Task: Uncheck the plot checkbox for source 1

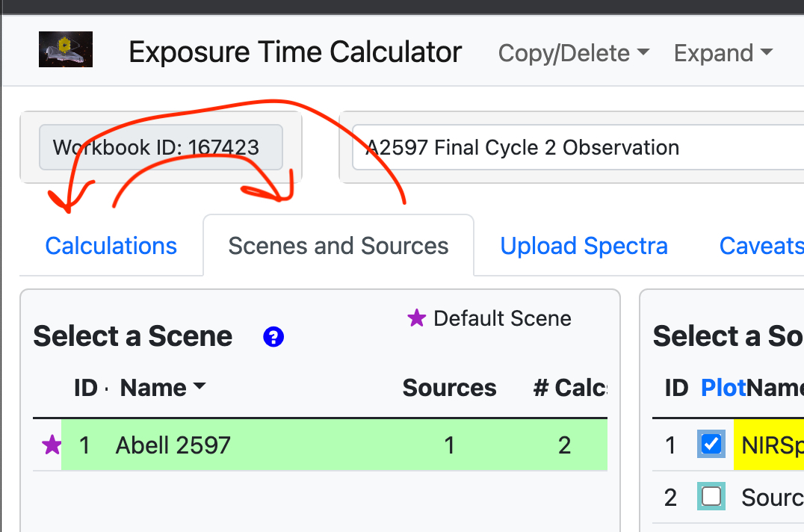Action: point(711,445)
